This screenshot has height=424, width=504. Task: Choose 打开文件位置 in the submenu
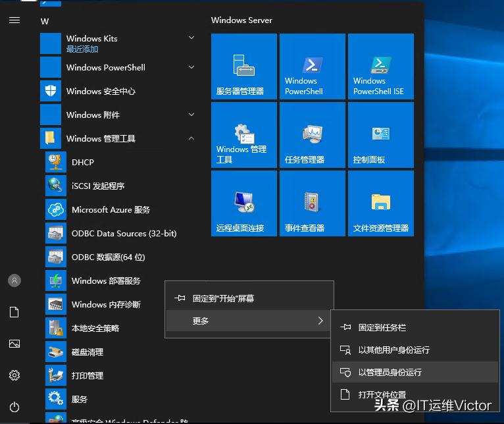point(415,394)
